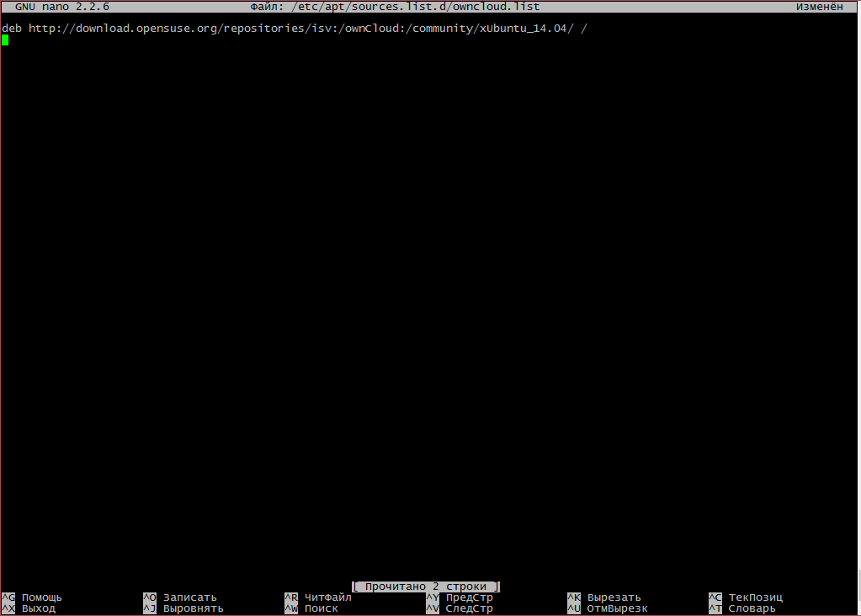Click the ^K Вырезать cut shortcut
The height and width of the screenshot is (616, 861).
(604, 597)
